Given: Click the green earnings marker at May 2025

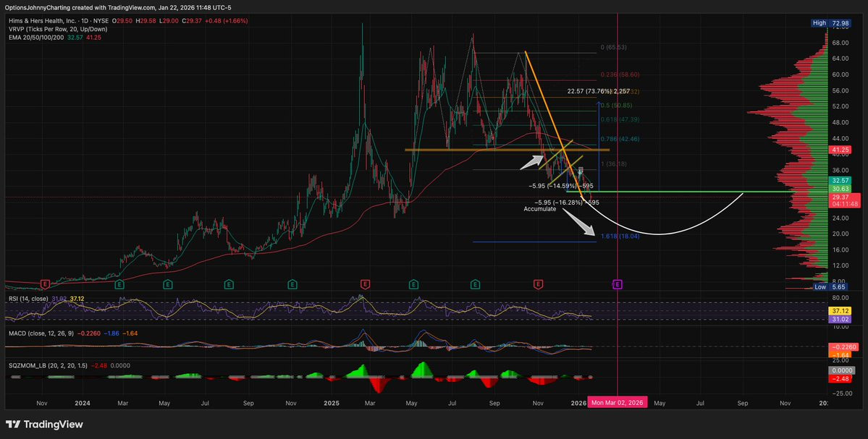Looking at the screenshot, I should (x=413, y=284).
